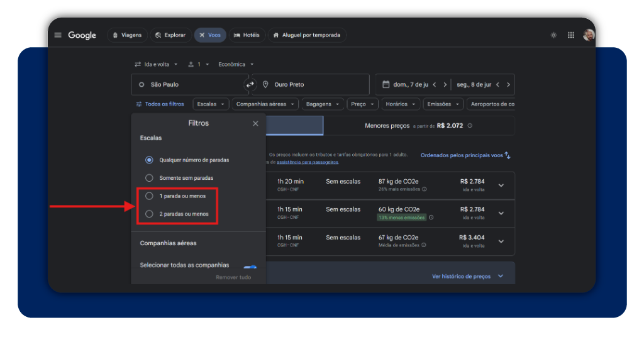Expand the 1h 20 min flight details
Viewport: 644px width, 337px height.
point(501,185)
